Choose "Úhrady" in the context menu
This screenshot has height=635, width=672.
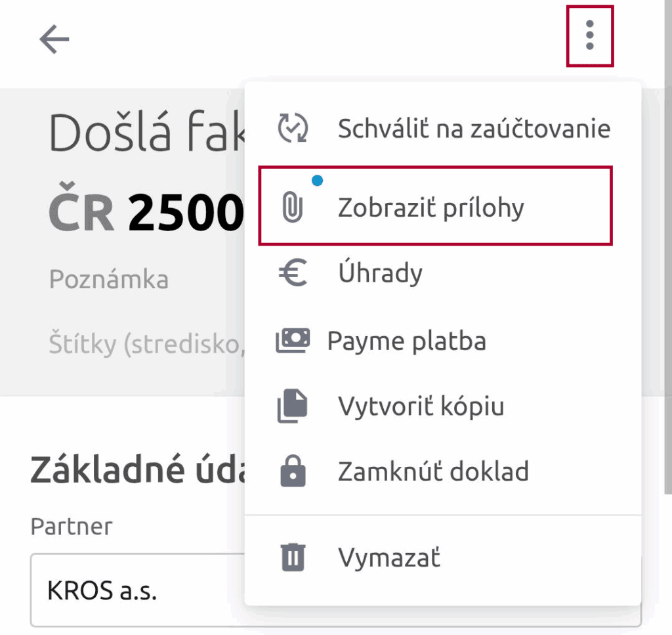[380, 273]
